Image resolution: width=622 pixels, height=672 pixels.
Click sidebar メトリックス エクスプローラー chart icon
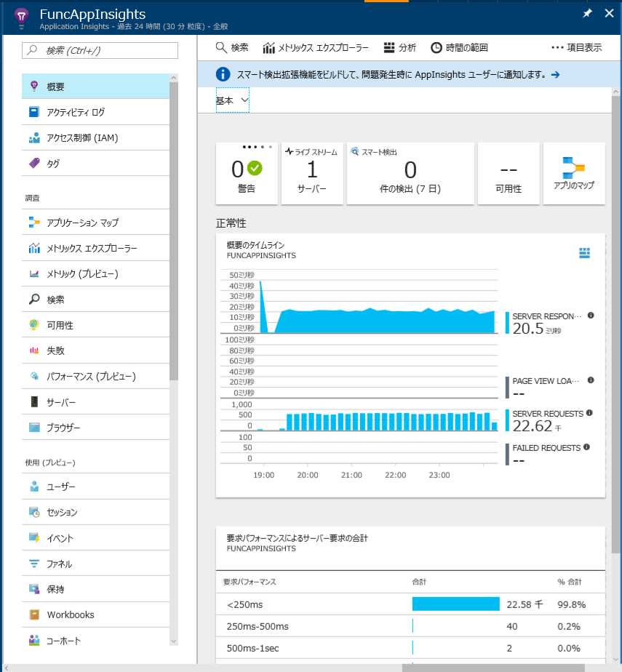click(34, 248)
